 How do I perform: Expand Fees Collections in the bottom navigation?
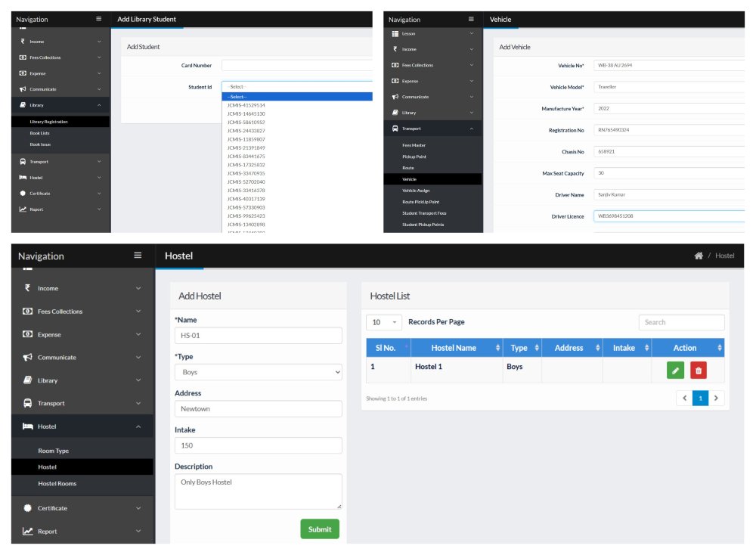[82, 312]
